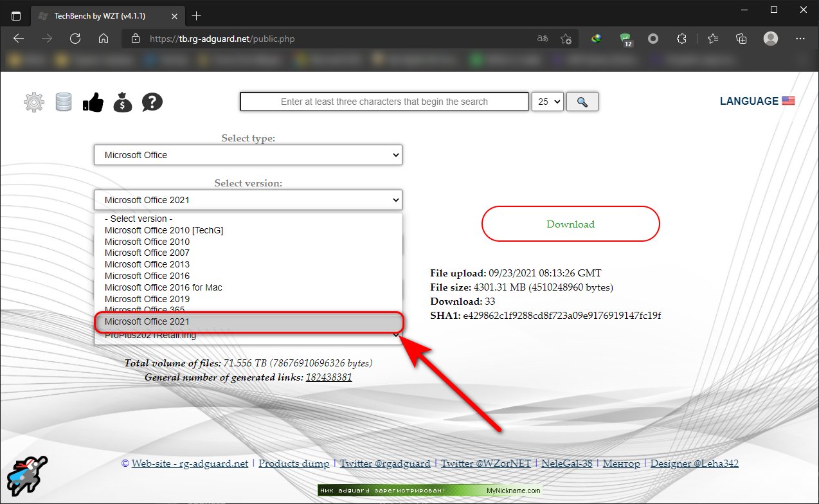This screenshot has height=504, width=819.
Task: Add this page to favorites
Action: [566, 39]
